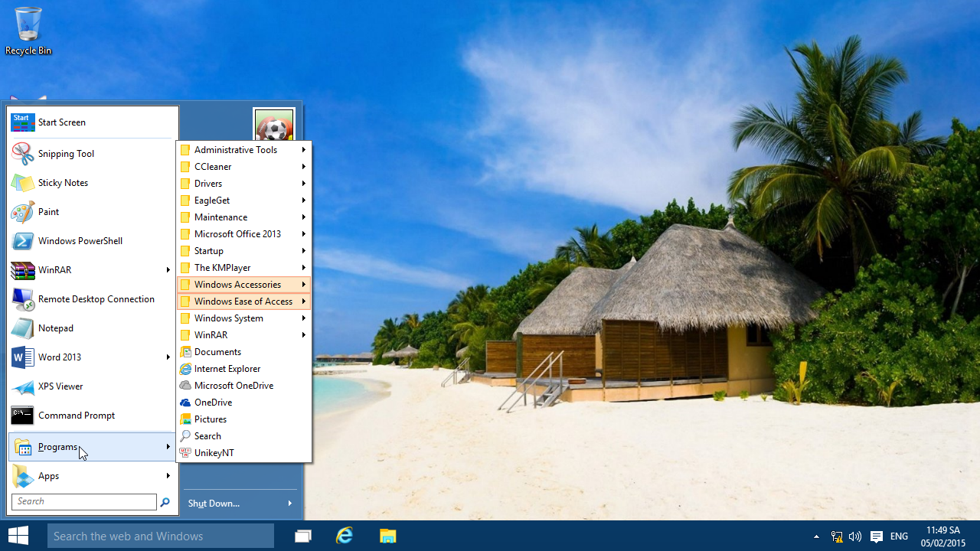Expand the Windows System submenu arrow

pos(304,318)
